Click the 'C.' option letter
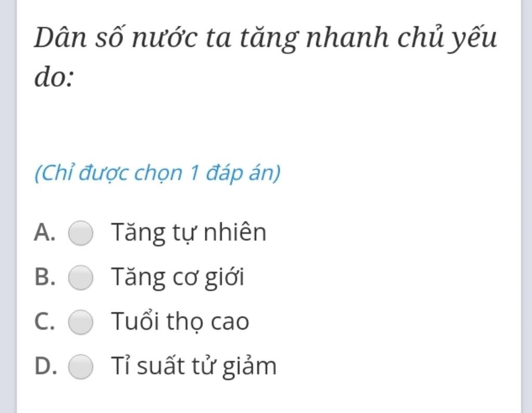The width and height of the screenshot is (532, 413). coord(45,322)
